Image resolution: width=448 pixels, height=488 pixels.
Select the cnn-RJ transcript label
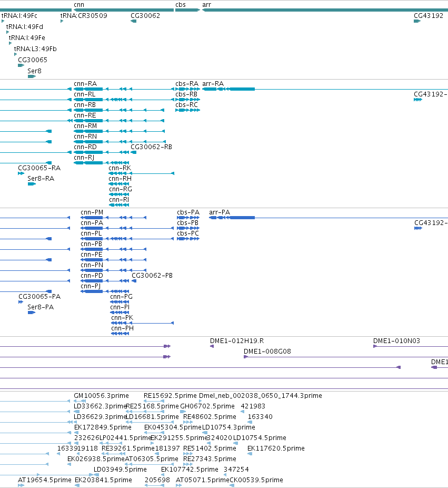coord(84,158)
